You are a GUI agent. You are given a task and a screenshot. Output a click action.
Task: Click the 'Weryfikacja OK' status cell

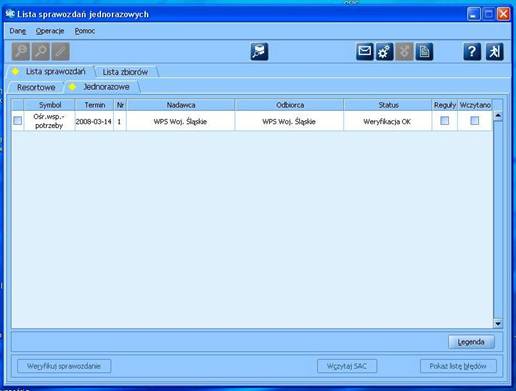pos(387,121)
